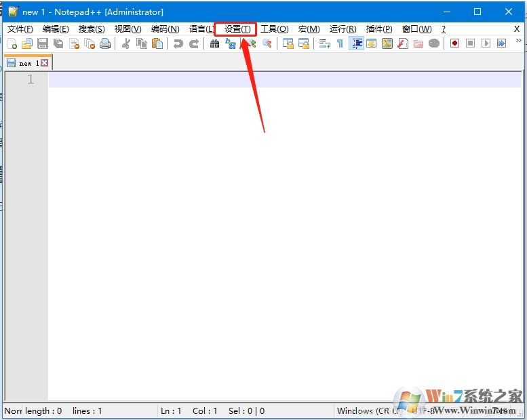Show the Document Map panel icon
527x420 pixels.
click(387, 43)
